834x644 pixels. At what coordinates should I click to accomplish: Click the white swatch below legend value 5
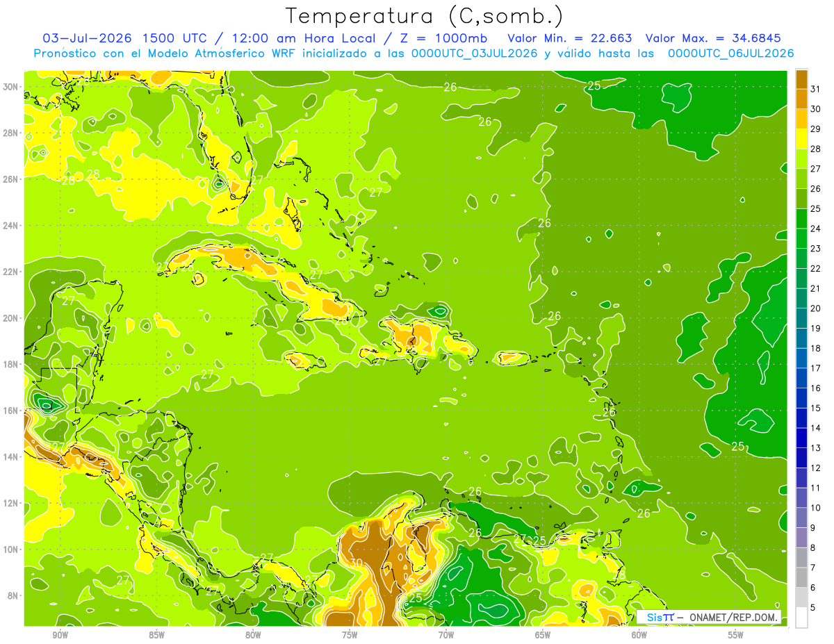(802, 618)
